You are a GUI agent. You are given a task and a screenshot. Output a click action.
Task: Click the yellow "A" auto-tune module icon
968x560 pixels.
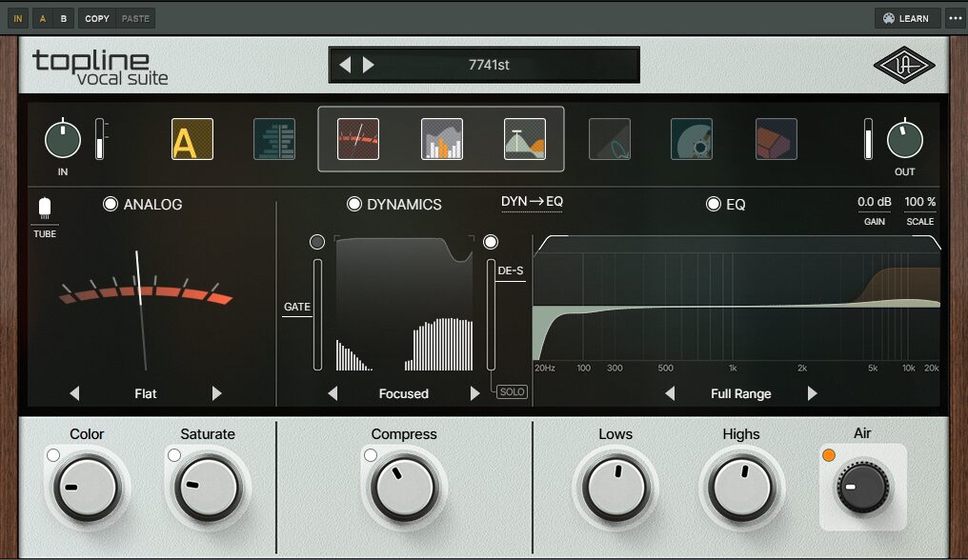(192, 139)
